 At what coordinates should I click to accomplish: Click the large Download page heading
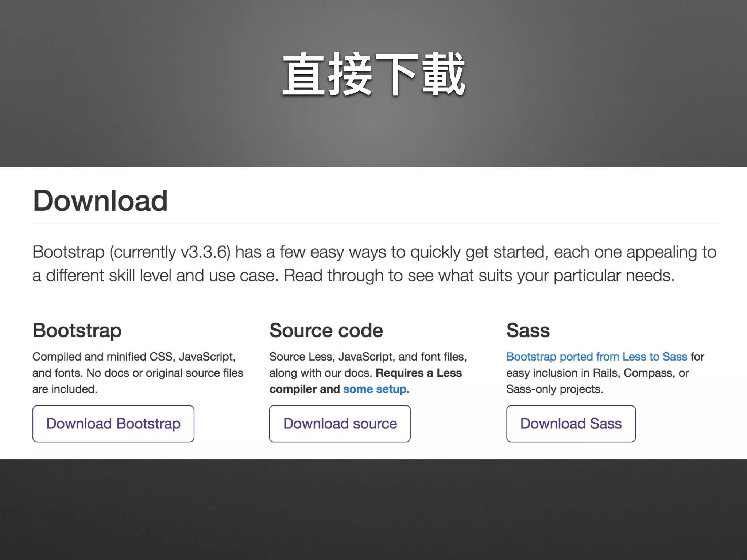click(x=100, y=201)
